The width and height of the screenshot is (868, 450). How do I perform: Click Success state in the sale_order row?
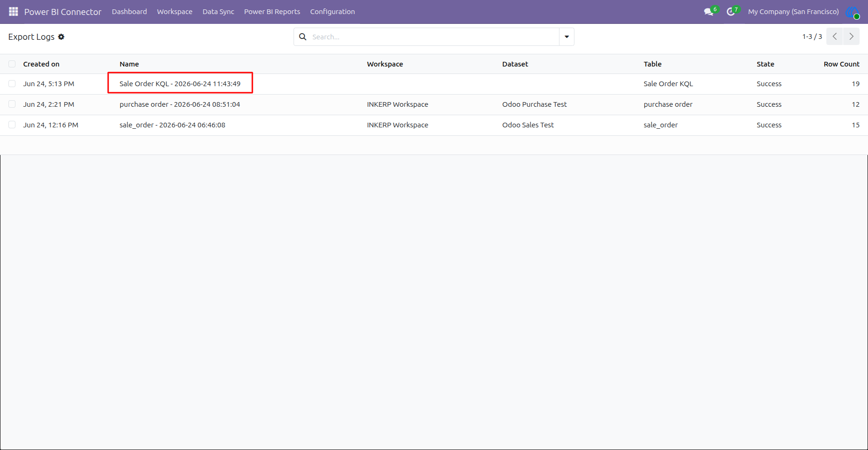(x=769, y=125)
